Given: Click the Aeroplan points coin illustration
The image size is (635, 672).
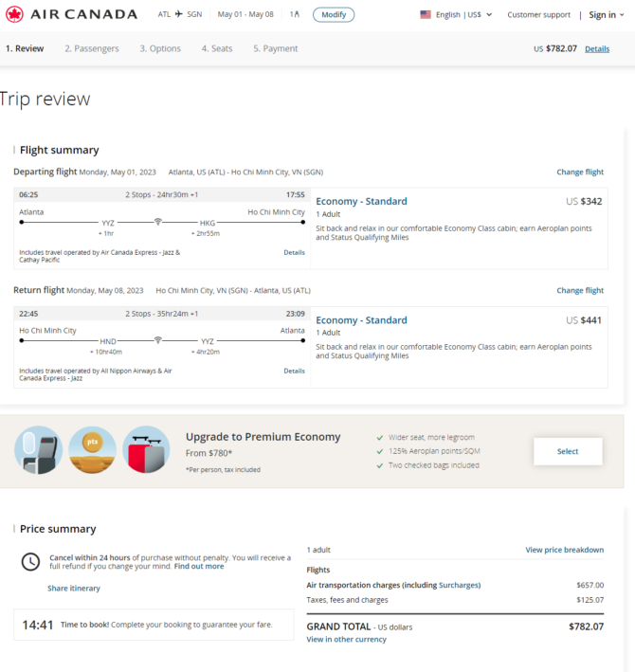Looking at the screenshot, I should 92,449.
